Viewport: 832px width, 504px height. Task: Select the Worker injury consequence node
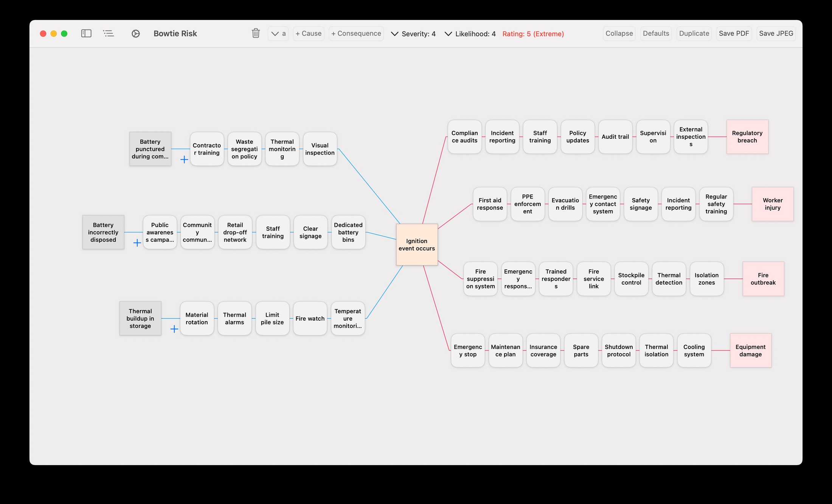coord(773,204)
